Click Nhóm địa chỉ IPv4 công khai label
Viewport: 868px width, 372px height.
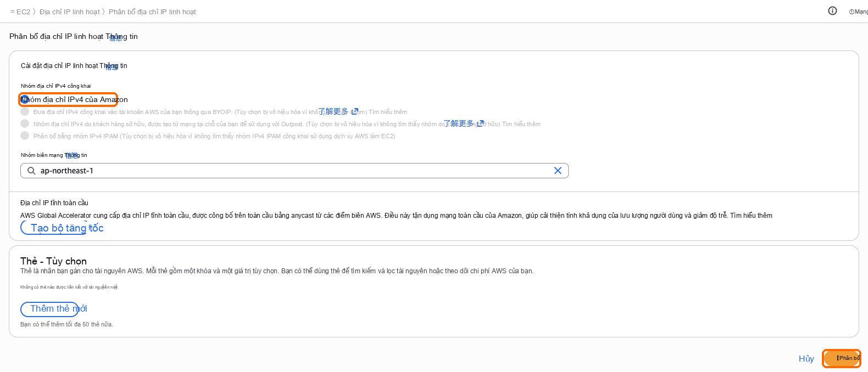56,86
